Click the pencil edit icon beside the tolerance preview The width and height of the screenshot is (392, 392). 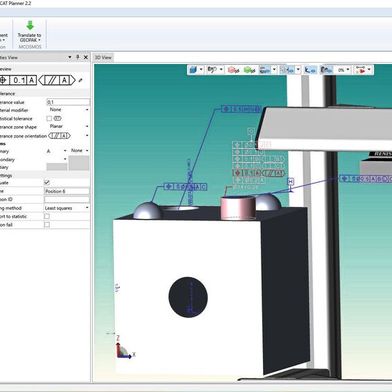[x=80, y=80]
